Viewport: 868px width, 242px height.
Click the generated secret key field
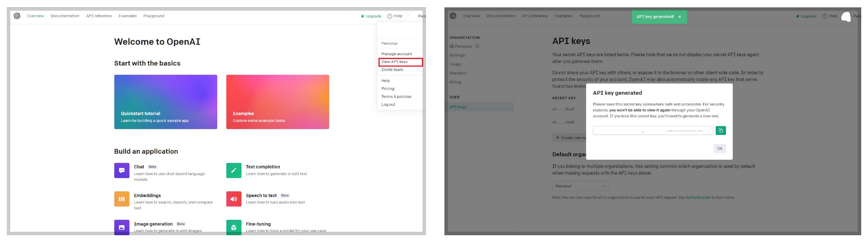653,131
